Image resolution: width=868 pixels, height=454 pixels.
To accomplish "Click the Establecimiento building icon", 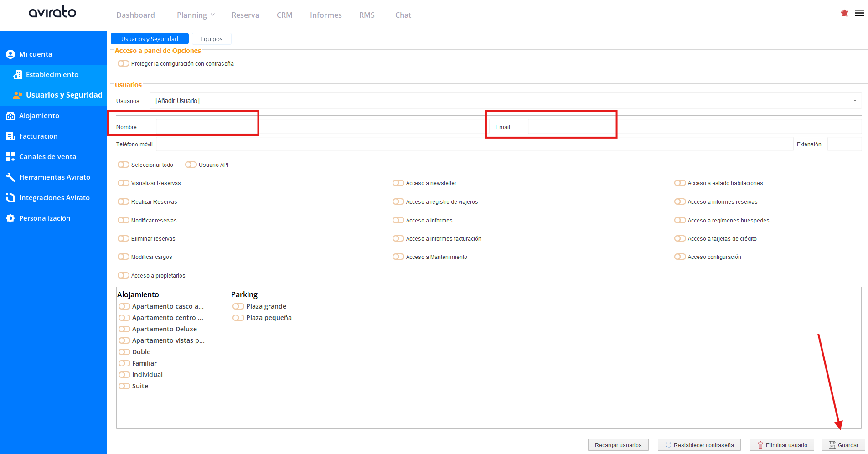I will coord(18,75).
